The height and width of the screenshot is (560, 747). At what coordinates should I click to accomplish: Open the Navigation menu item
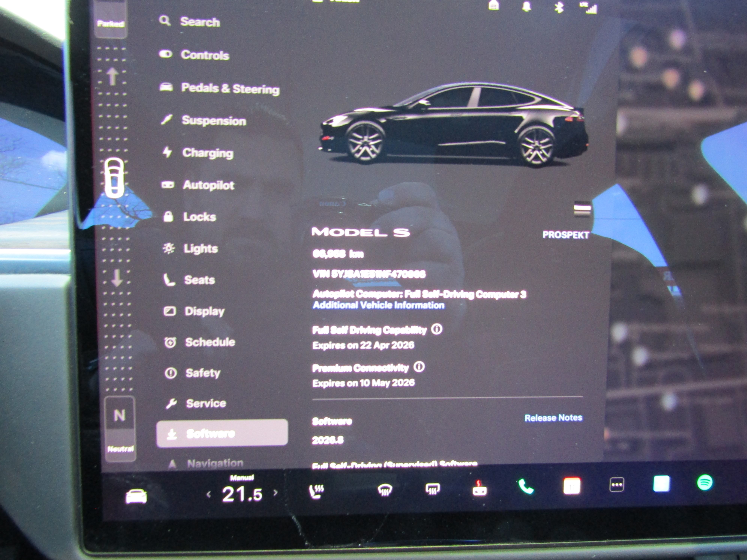tap(205, 463)
